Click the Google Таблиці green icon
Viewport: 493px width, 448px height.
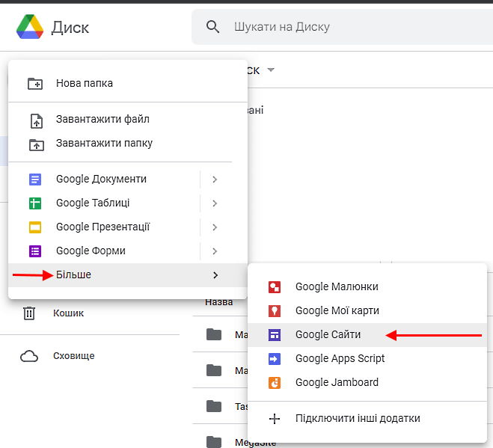point(35,203)
